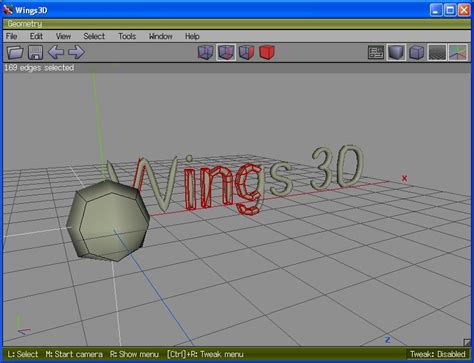Open the Select menu
The image size is (474, 363).
click(x=94, y=36)
